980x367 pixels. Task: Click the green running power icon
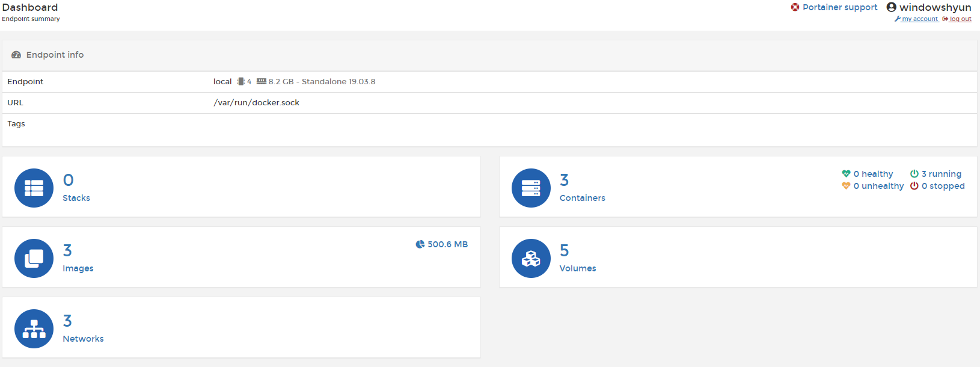(x=914, y=174)
